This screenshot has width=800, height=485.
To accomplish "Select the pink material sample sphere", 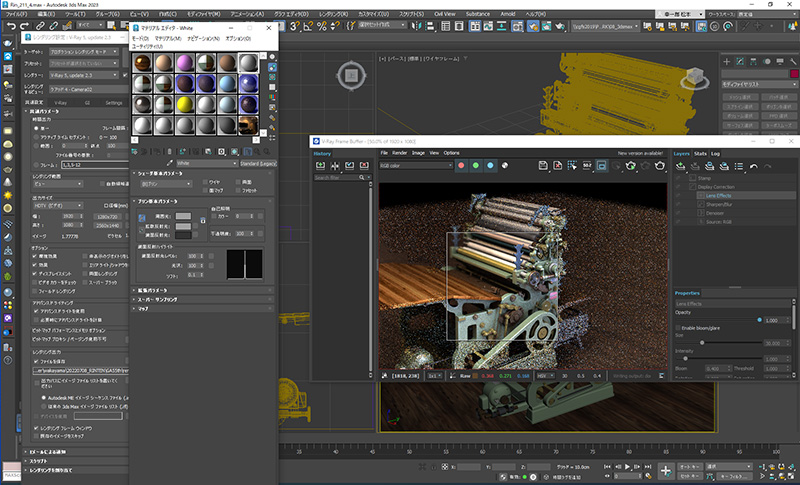I will (185, 63).
